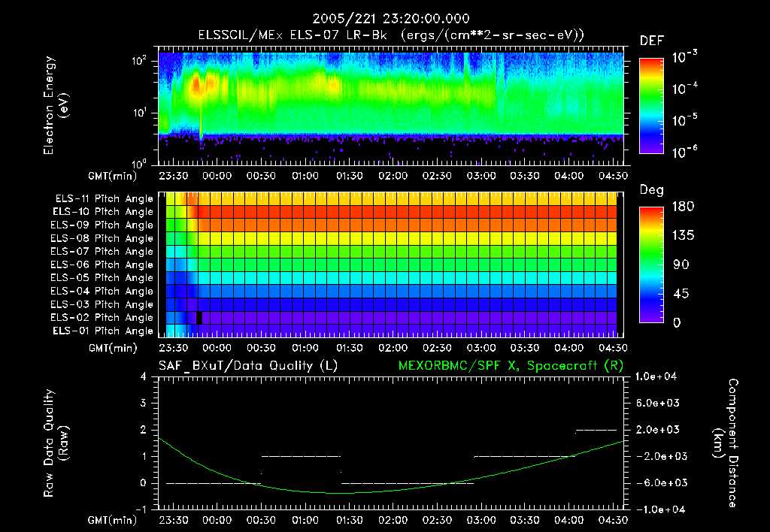The width and height of the screenshot is (770, 532).
Task: Click the Electron Energy (eV) axis label
Action: tap(56, 105)
